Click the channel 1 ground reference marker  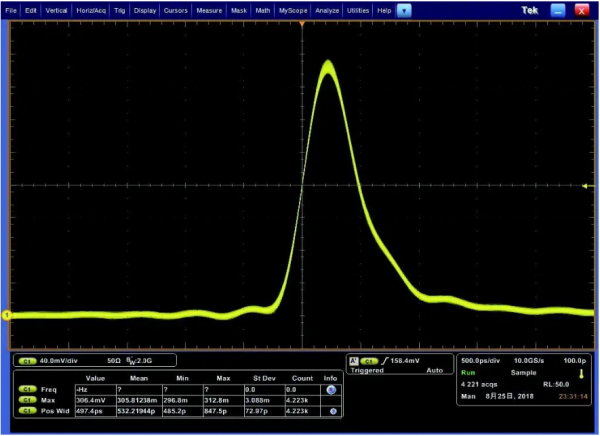click(6, 316)
